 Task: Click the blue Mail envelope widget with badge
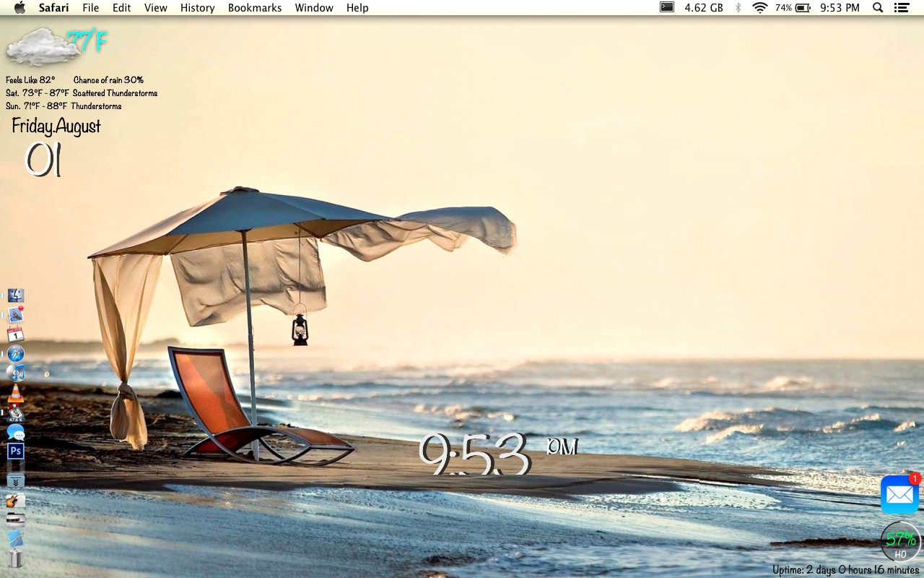click(899, 494)
